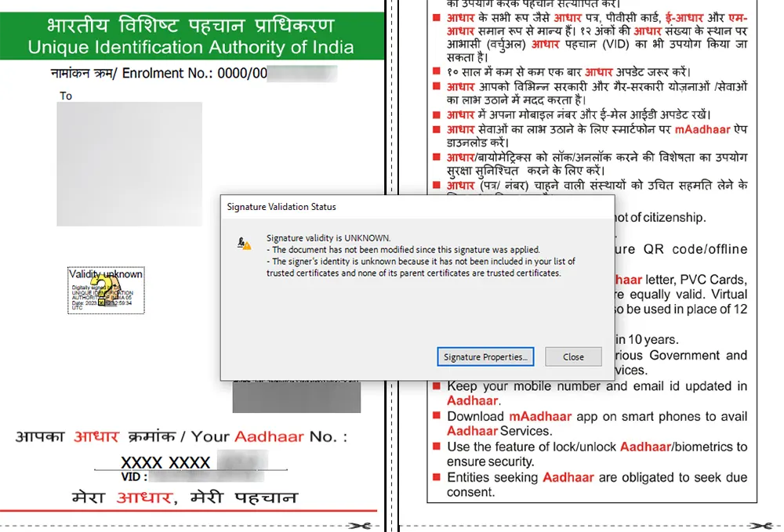Select the signature warning icon in dialog
The width and height of the screenshot is (784, 532).
pyautogui.click(x=244, y=243)
